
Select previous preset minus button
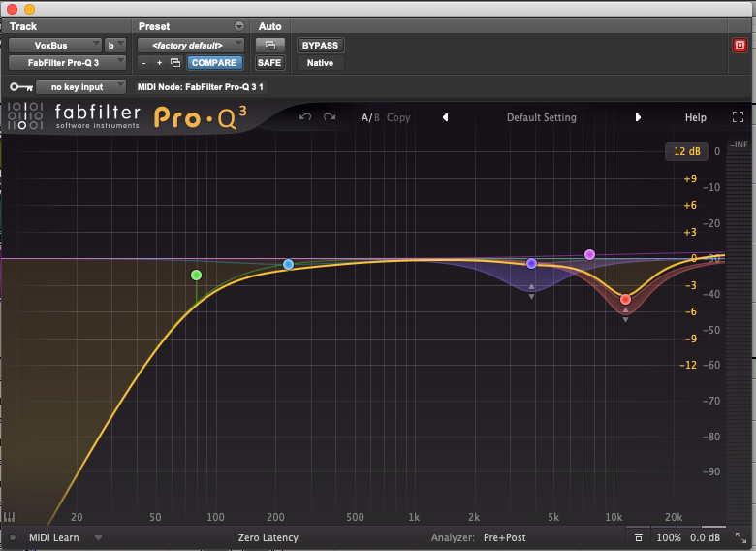click(143, 63)
